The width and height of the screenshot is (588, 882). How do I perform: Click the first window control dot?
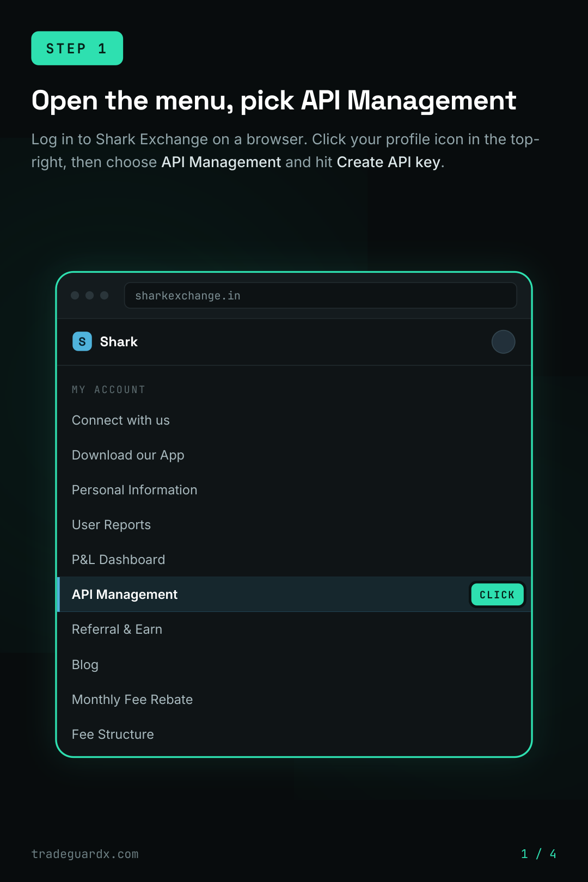[x=75, y=295]
